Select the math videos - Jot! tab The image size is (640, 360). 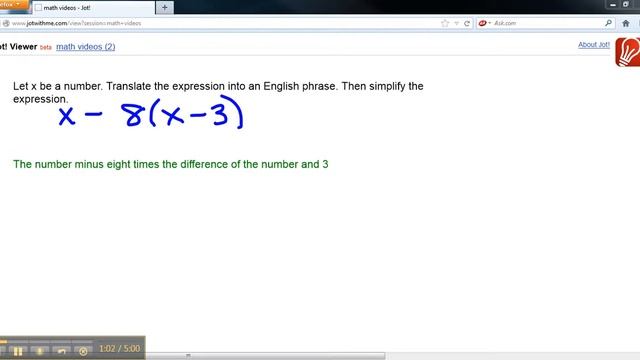93,8
